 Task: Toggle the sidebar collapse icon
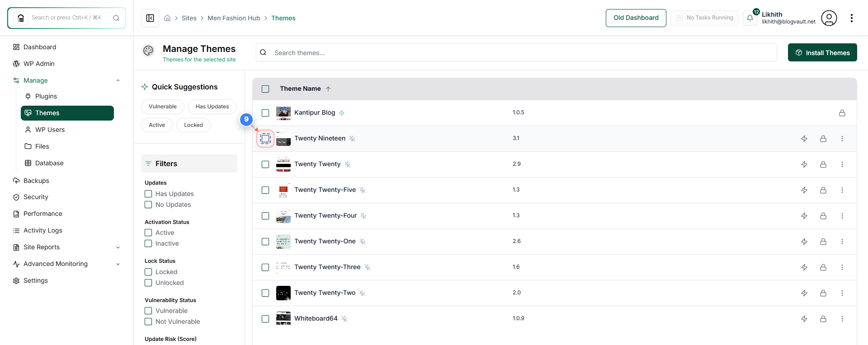[x=150, y=18]
